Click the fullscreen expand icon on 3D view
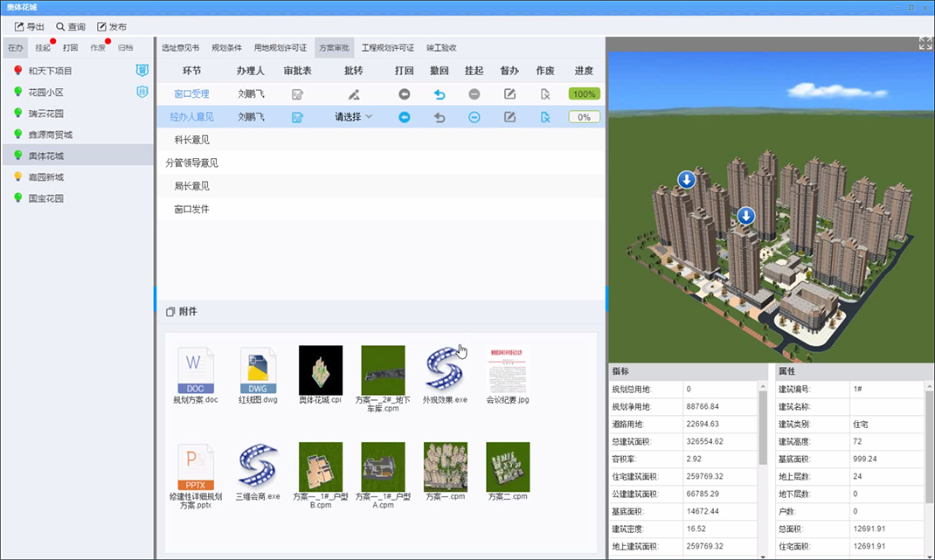935x560 pixels. click(x=925, y=43)
